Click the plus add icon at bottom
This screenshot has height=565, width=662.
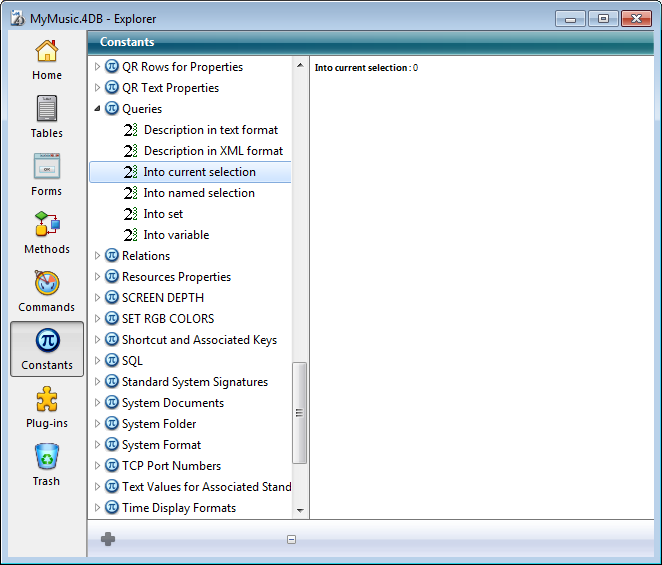(x=108, y=539)
